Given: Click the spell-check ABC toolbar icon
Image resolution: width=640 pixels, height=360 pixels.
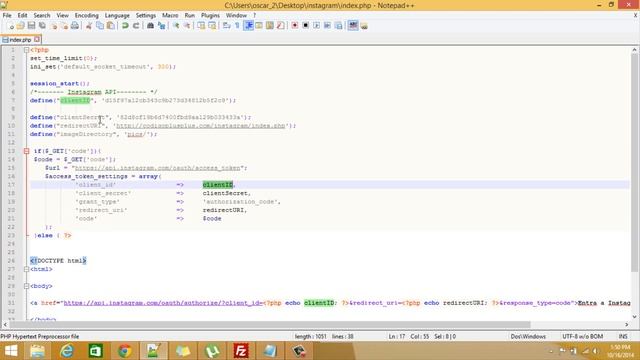Looking at the screenshot, I should 353,26.
